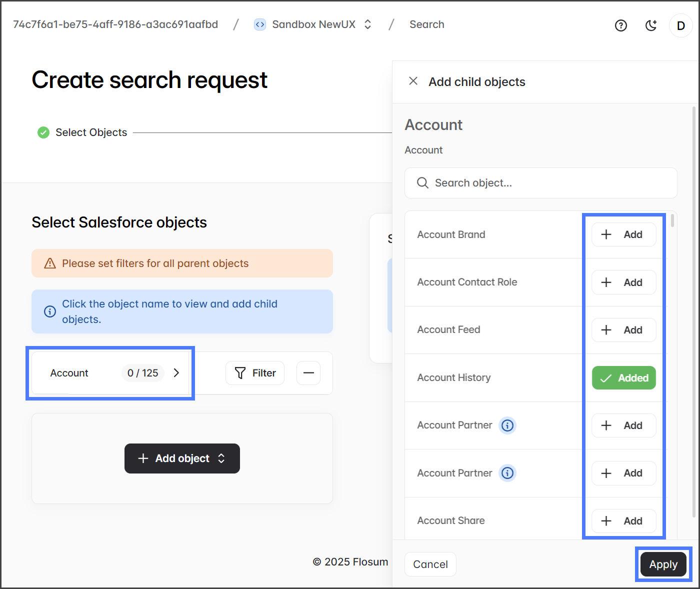700x589 pixels.
Task: Add the Account Contact Role child object
Action: tap(623, 282)
